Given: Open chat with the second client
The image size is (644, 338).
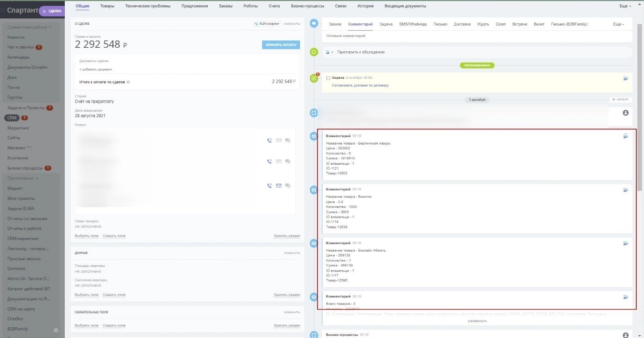Looking at the screenshot, I should [288, 162].
